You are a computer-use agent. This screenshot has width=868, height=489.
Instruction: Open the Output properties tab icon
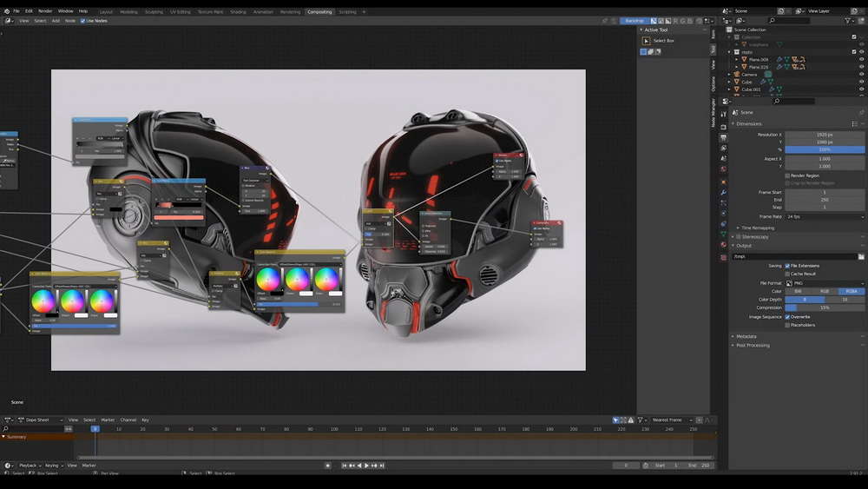724,137
